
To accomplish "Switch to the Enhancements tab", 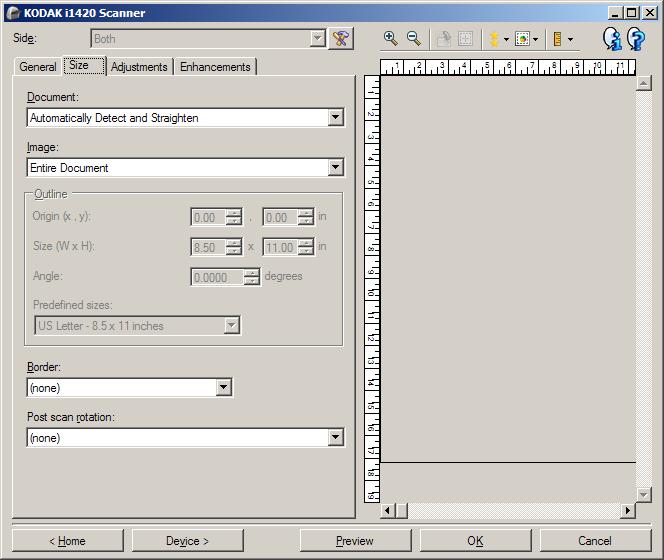I will pyautogui.click(x=215, y=67).
